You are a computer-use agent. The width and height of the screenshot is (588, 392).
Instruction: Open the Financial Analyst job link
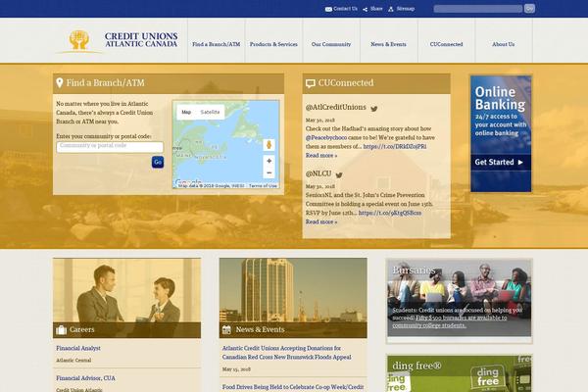point(78,348)
